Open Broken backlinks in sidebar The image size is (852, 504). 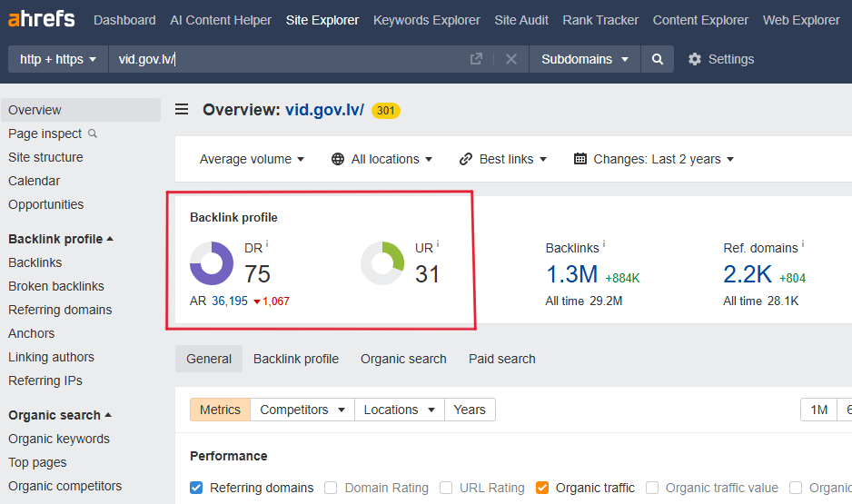pos(56,286)
